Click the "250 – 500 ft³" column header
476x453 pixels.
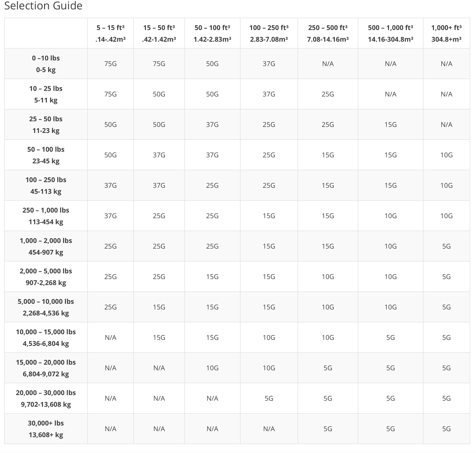(x=328, y=28)
